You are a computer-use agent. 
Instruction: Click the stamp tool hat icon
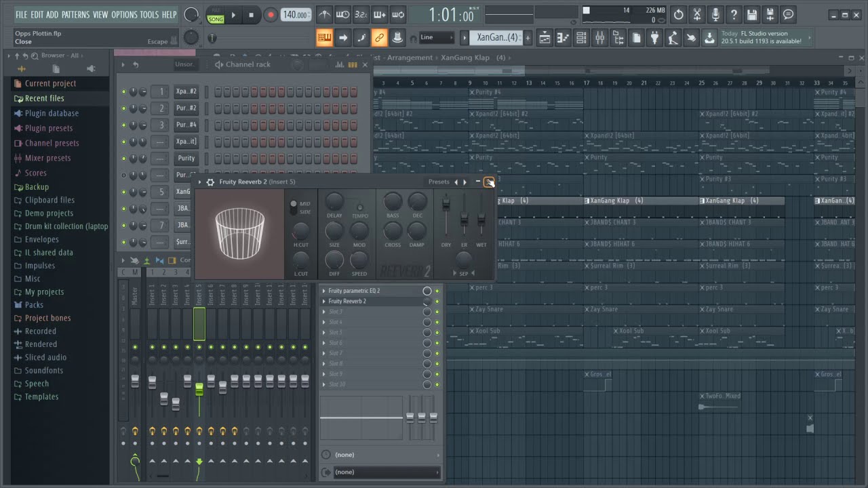[x=397, y=38]
